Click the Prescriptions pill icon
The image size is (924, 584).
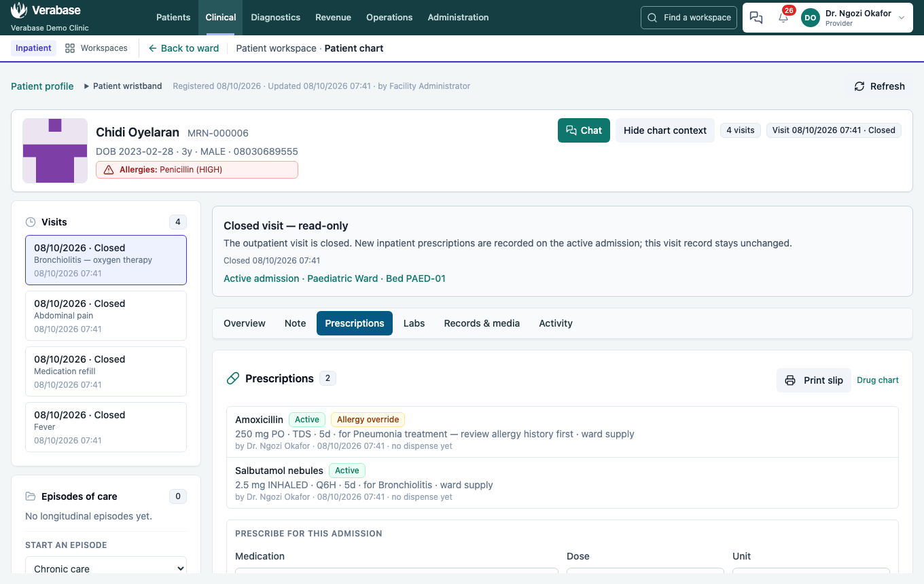click(x=233, y=378)
